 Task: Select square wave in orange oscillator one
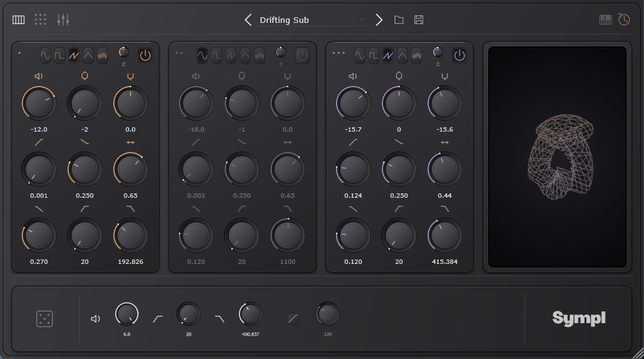[x=59, y=56]
